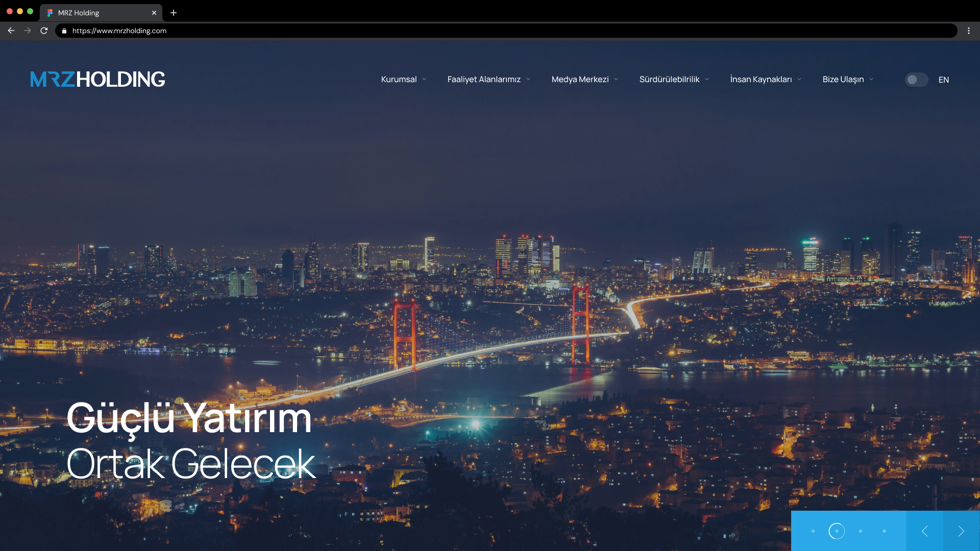Click the Bize Ulaşın link
This screenshot has height=551, width=980.
pyautogui.click(x=843, y=80)
